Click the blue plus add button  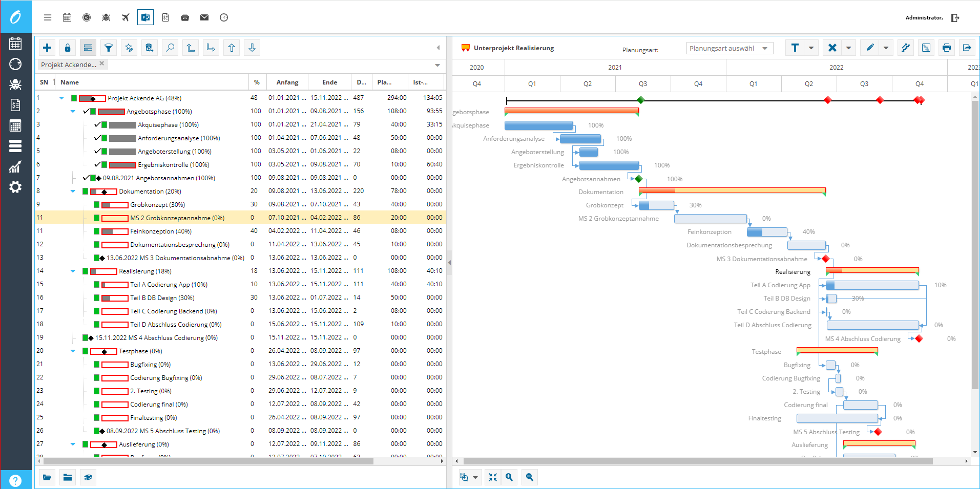[47, 48]
